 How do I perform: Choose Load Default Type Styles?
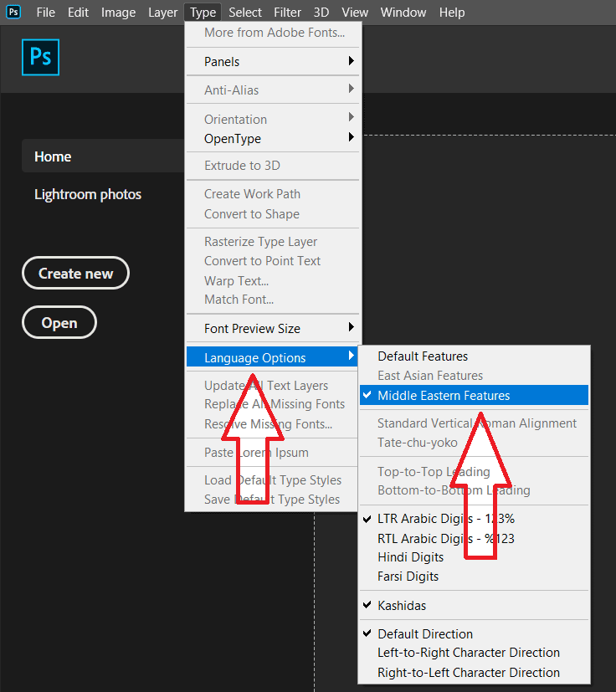[x=272, y=480]
